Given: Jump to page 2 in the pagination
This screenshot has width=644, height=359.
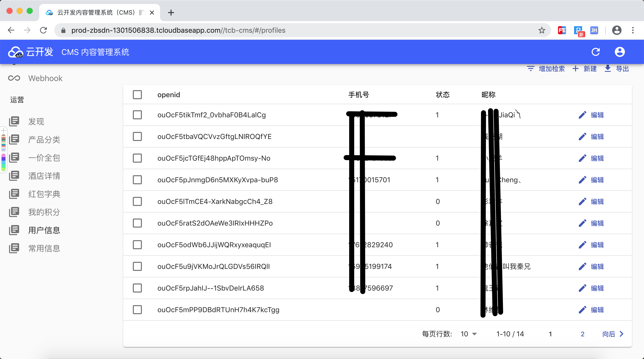Looking at the screenshot, I should point(582,334).
